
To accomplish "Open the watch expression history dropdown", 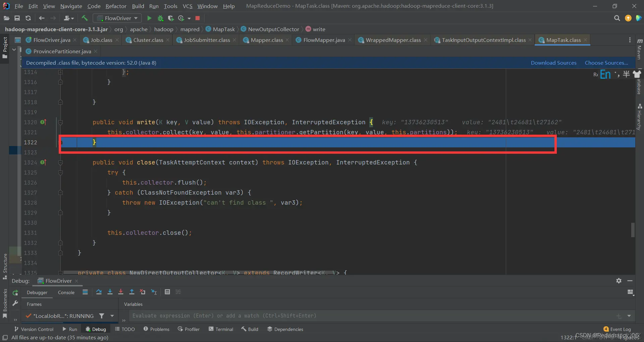I will pyautogui.click(x=629, y=316).
